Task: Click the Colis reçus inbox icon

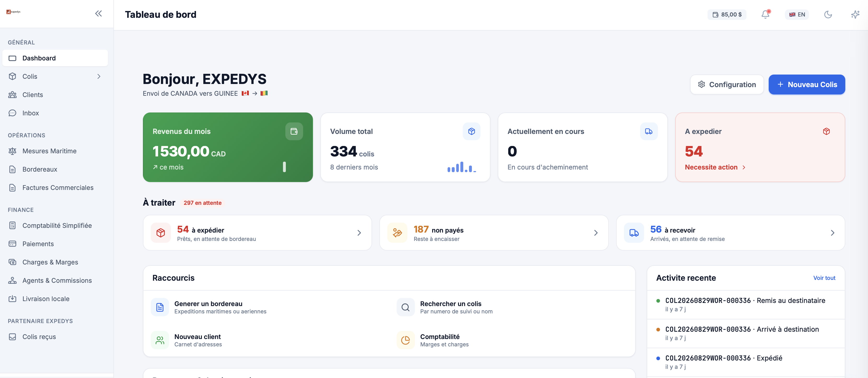Action: [x=13, y=336]
